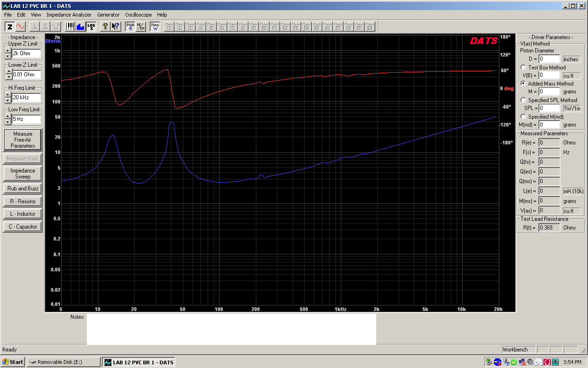Open the Help menu
Viewport: 588px width, 368px height.
click(x=162, y=15)
